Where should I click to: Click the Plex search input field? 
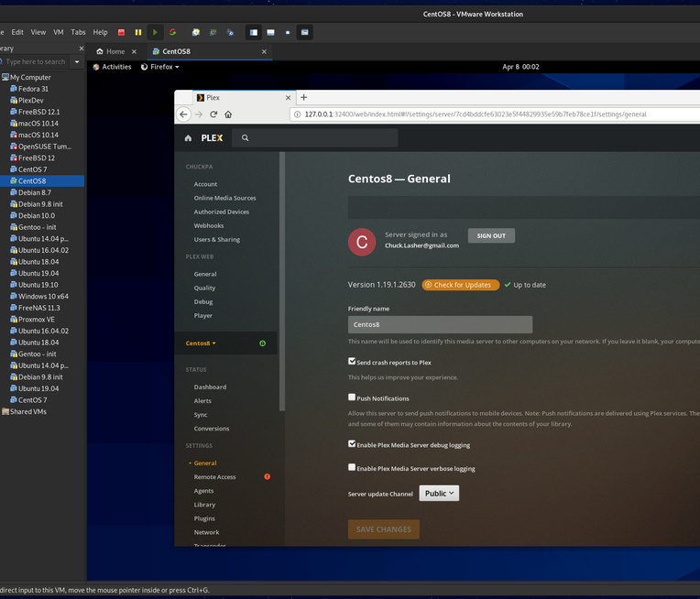(x=315, y=138)
